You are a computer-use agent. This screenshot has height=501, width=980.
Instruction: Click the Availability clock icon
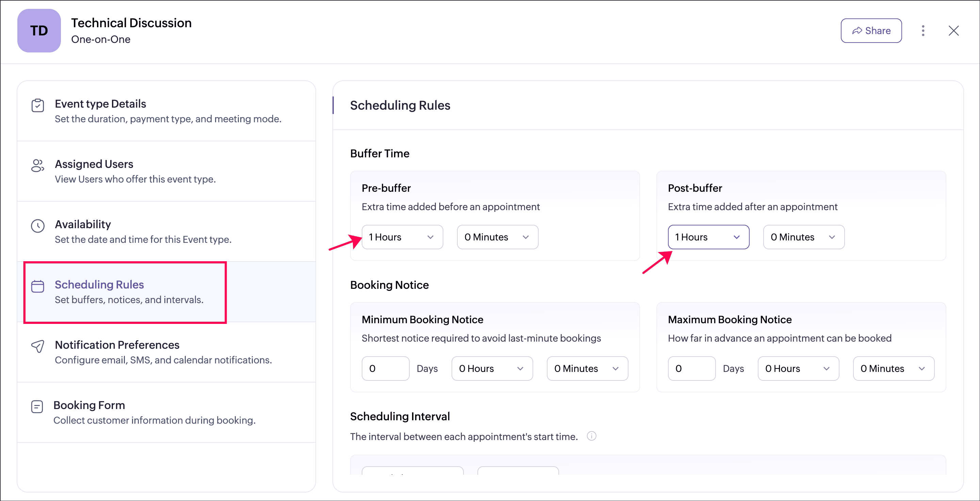pyautogui.click(x=38, y=226)
